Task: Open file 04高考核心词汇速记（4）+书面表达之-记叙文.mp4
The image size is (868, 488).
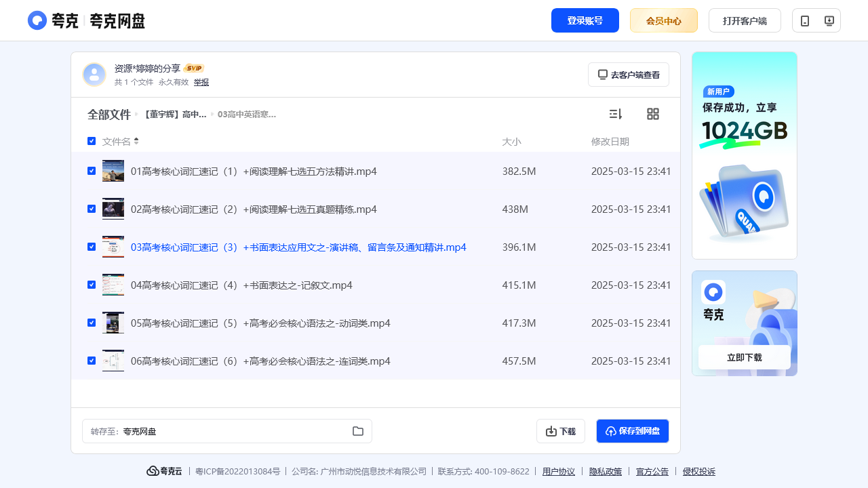Action: pyautogui.click(x=241, y=285)
